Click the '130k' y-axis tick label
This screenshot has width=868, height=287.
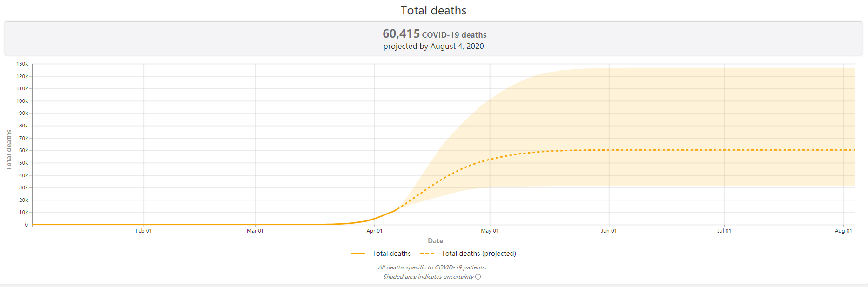coord(22,64)
